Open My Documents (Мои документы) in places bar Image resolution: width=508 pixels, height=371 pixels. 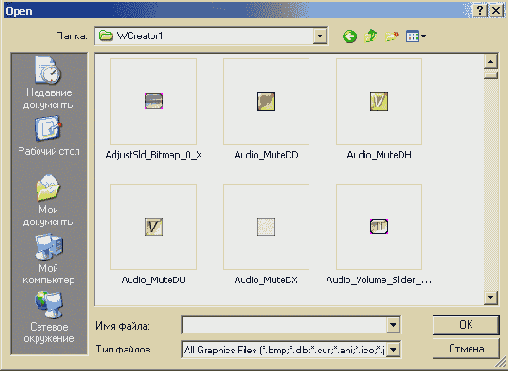[x=49, y=200]
